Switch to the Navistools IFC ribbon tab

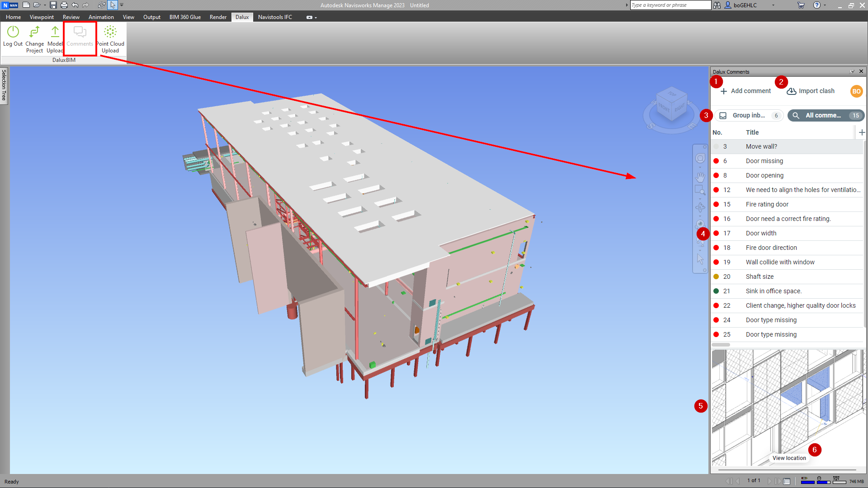(275, 17)
